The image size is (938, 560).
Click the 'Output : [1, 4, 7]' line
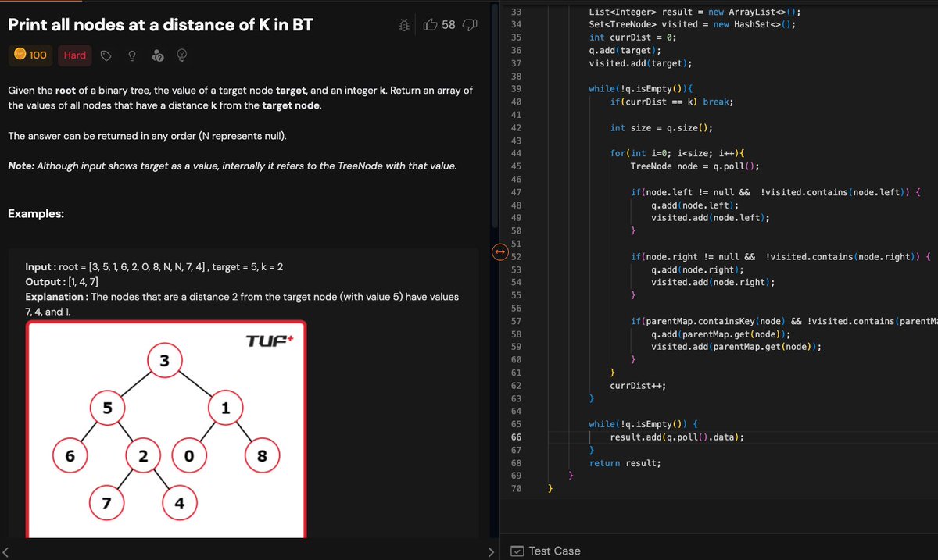pyautogui.click(x=62, y=281)
